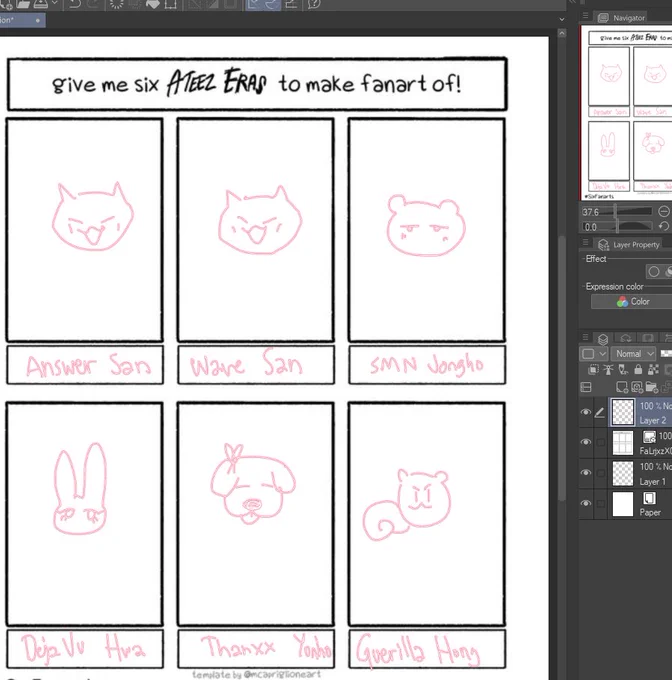Tick the FaLrjxzX layer selection checkbox

coord(600,442)
